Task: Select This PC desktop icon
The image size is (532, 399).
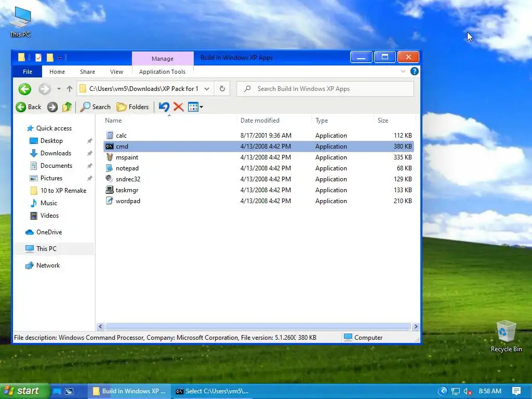Action: [x=20, y=22]
